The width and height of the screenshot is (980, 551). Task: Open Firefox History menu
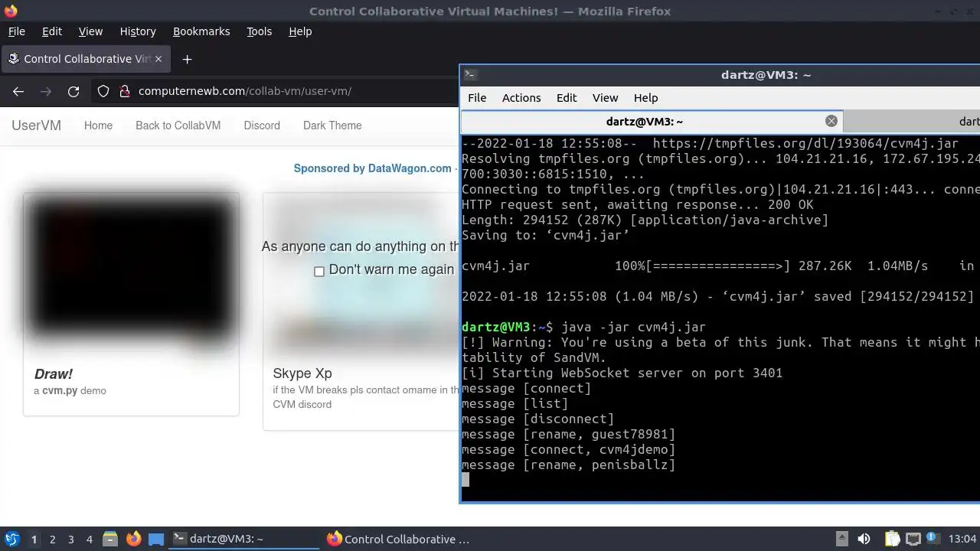click(138, 31)
